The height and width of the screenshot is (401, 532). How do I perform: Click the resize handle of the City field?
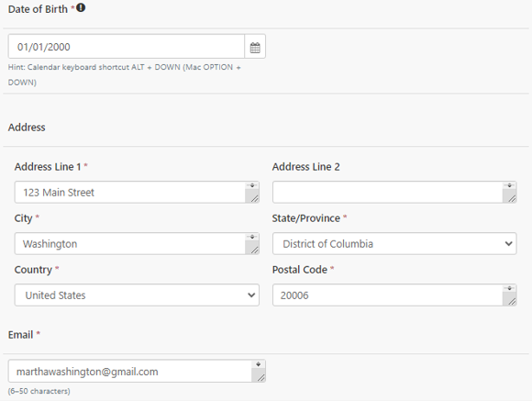coord(254,251)
